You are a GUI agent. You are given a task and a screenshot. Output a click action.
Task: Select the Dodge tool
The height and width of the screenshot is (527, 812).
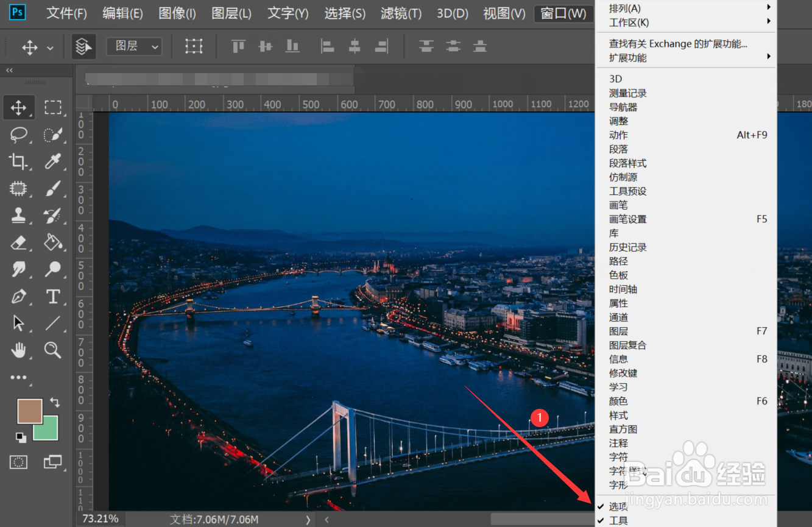[53, 269]
